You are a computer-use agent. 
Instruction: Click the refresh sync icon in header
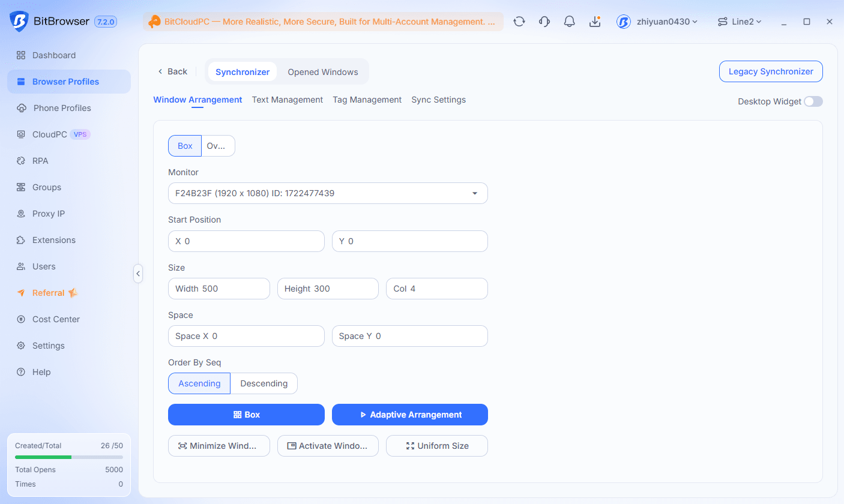click(x=519, y=22)
